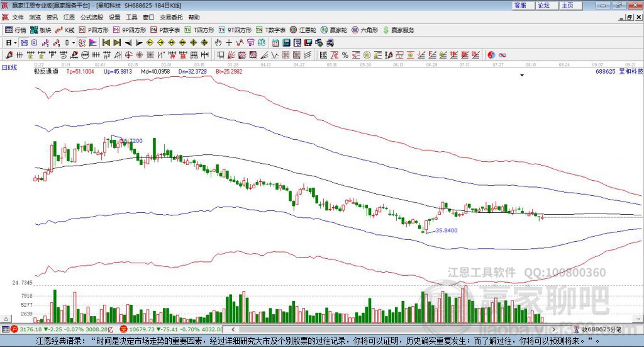Select the hand pan tool
Image resolution: width=644 pixels, height=347 pixels.
[x=218, y=43]
